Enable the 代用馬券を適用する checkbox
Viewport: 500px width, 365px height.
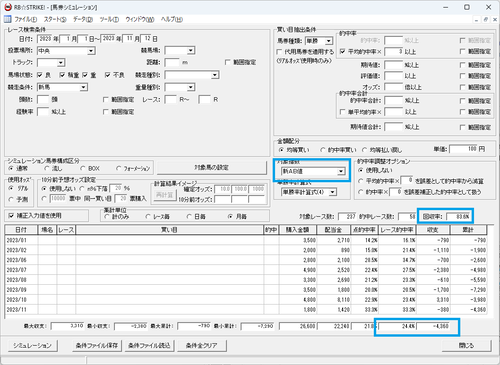point(280,52)
